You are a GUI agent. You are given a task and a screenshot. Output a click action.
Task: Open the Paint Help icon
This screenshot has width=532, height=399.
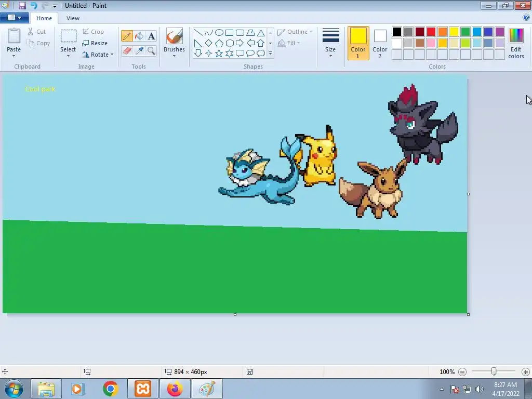[526, 18]
